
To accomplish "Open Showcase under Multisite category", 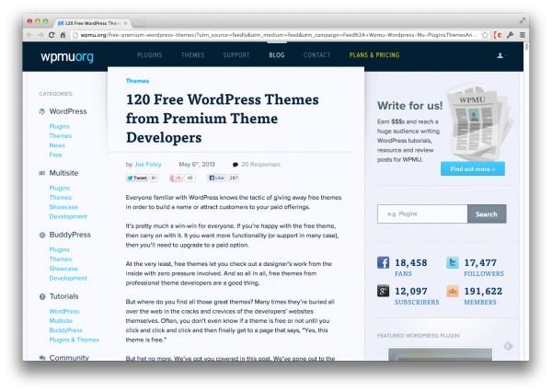I will pos(63,207).
